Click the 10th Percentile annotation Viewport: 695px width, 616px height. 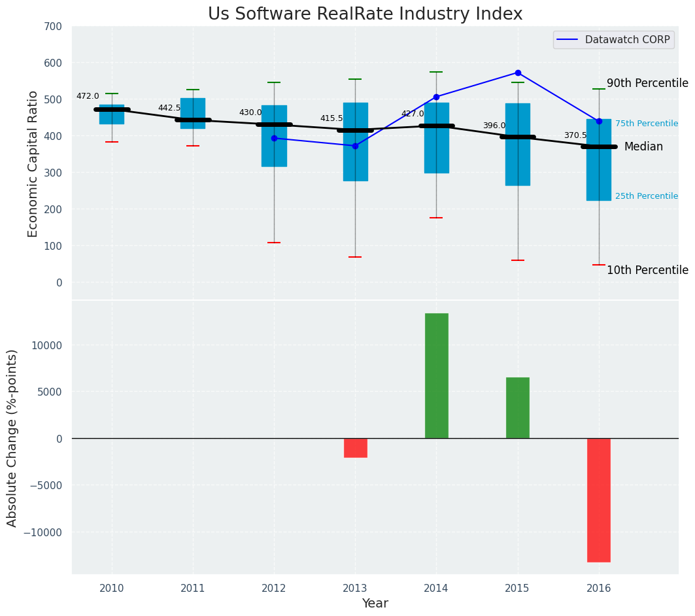[x=647, y=270]
